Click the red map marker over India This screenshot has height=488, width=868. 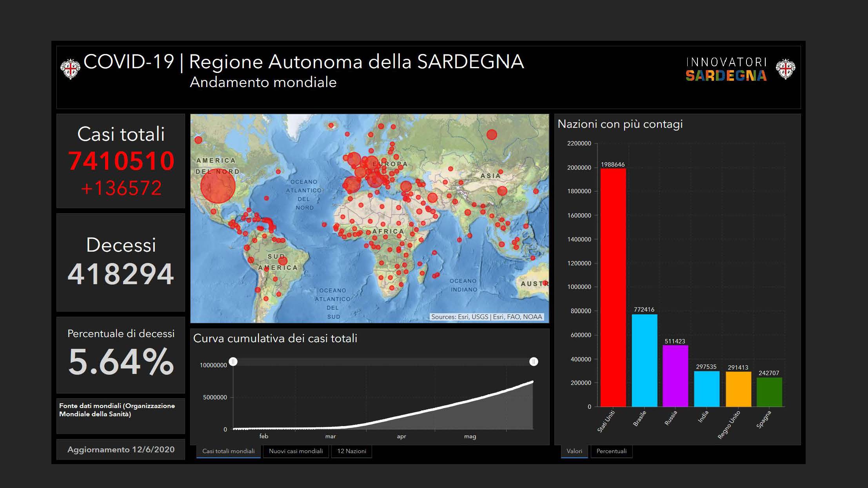(x=467, y=212)
